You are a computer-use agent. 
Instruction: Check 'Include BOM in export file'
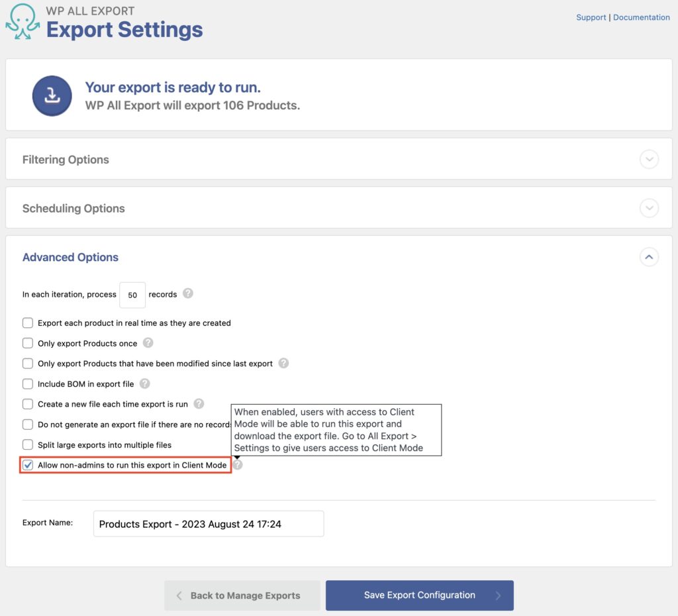click(27, 384)
